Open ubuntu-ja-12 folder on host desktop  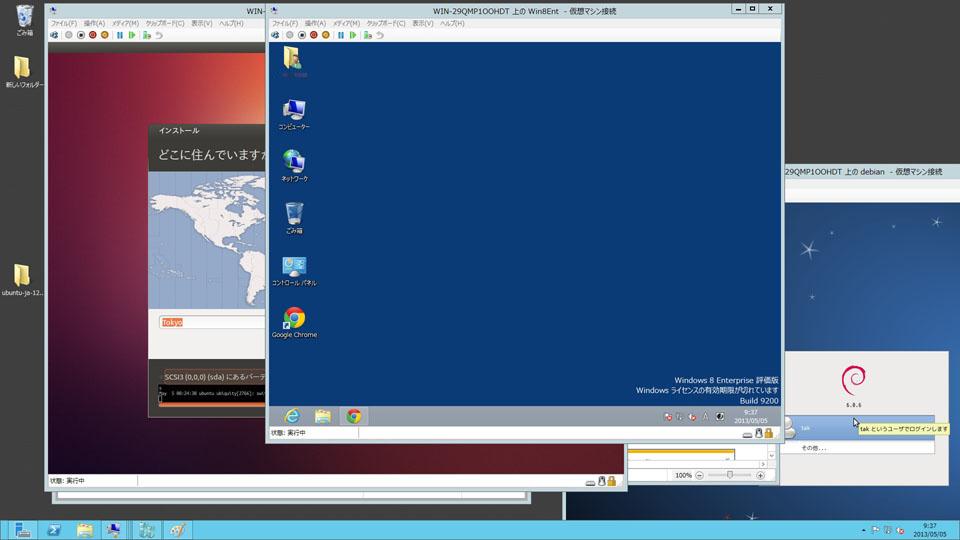pos(22,279)
